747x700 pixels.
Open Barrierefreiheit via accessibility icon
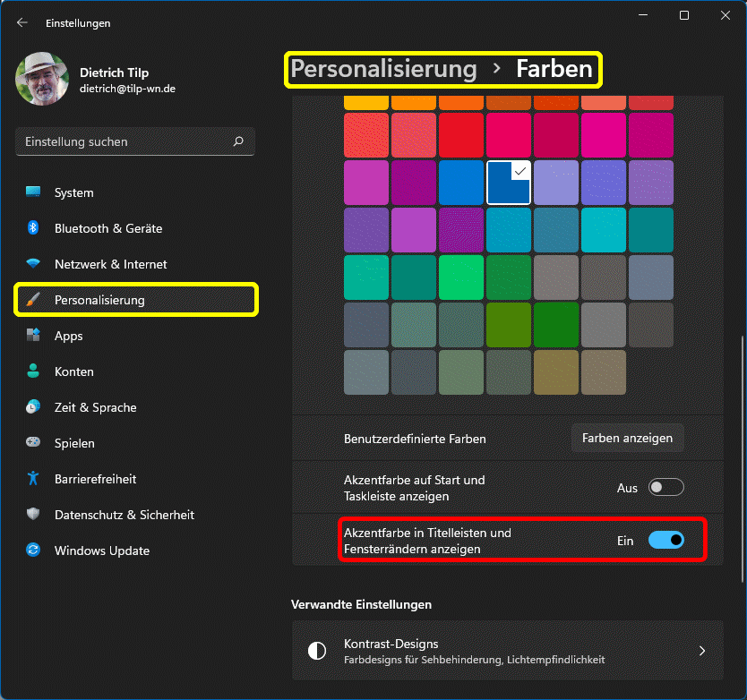[33, 479]
